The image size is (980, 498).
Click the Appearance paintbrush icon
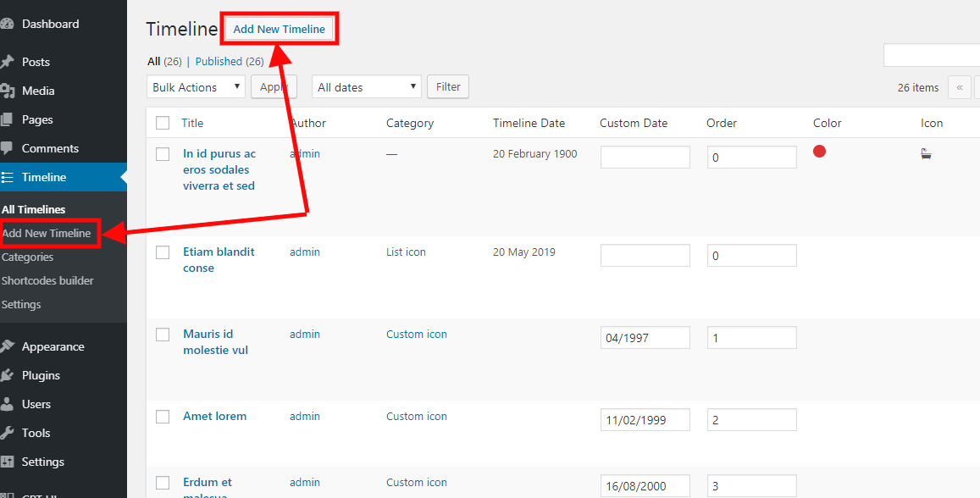[7, 346]
